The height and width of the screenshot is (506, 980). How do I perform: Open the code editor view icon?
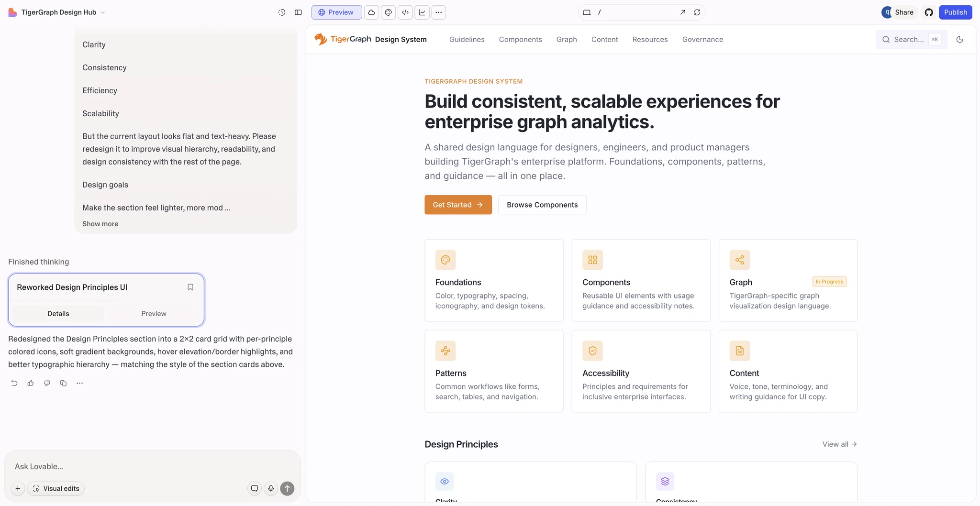(x=405, y=12)
